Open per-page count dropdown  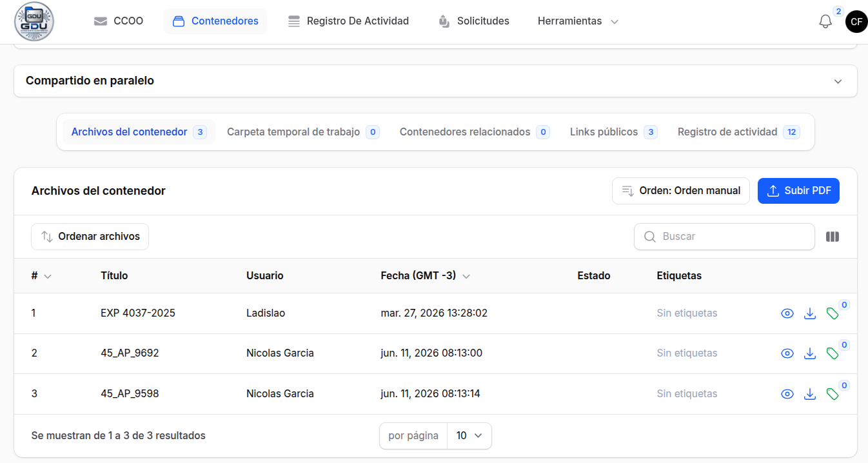click(469, 436)
